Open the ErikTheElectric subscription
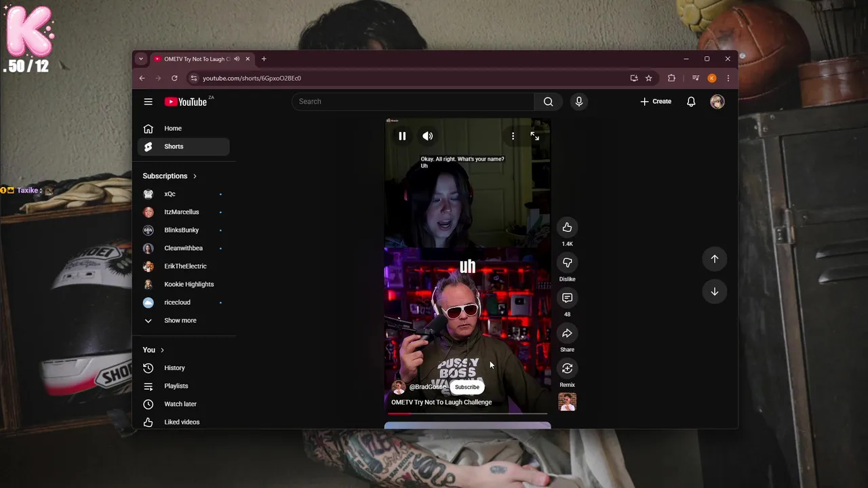 point(184,266)
